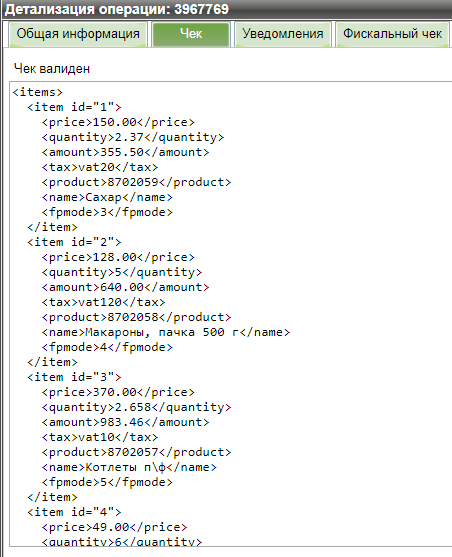Click the item id="2" line

click(74, 242)
